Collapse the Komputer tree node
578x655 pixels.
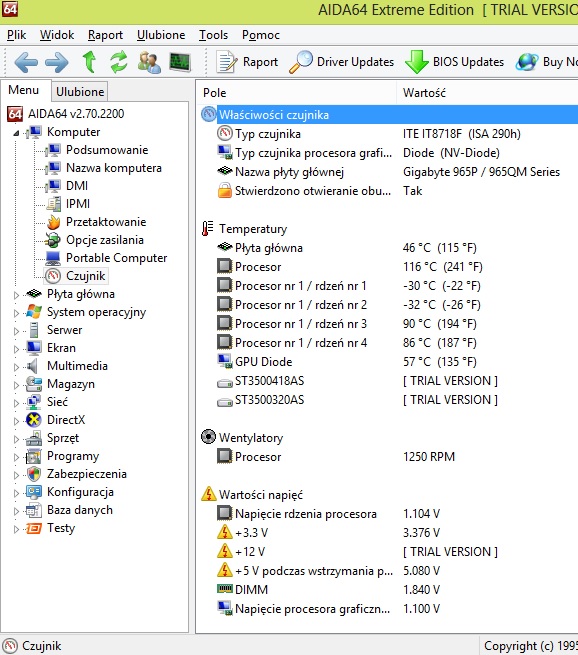point(16,133)
